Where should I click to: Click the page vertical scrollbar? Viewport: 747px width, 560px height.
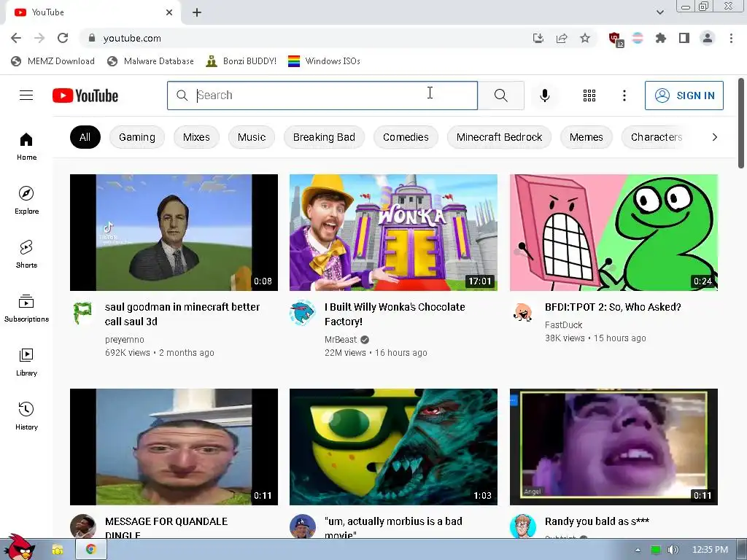(741, 122)
